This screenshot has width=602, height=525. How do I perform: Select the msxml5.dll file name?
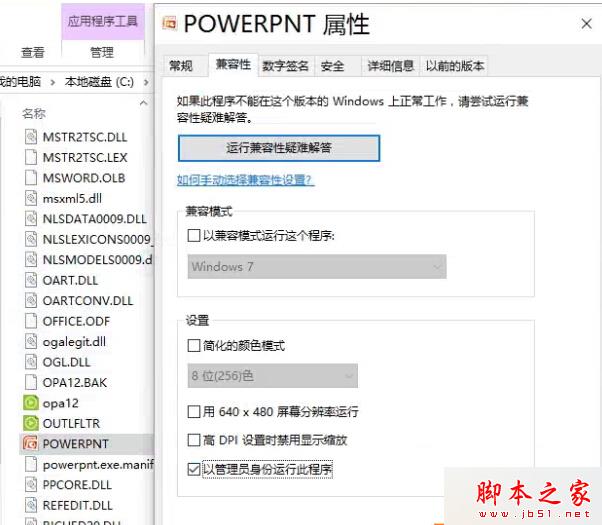(x=72, y=199)
